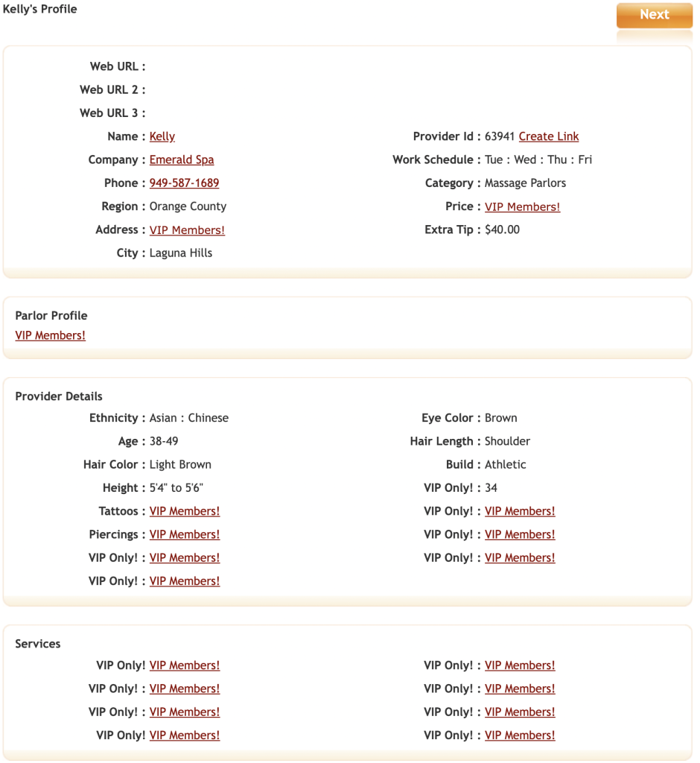
Task: Click the Kelly's Profile page heading
Action: [41, 9]
